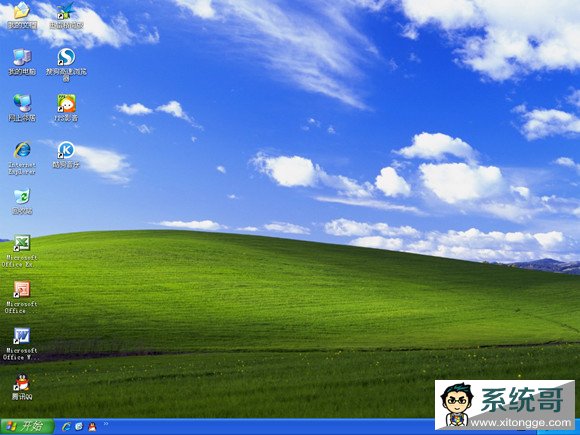Open the My Documents folder icon
This screenshot has height=435, width=580.
pos(22,15)
